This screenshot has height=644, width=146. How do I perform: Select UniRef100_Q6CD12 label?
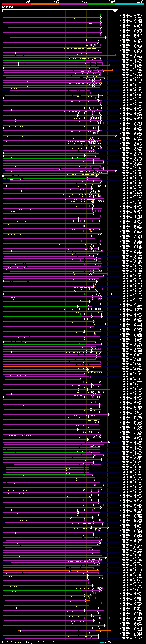pyautogui.click(x=131, y=93)
